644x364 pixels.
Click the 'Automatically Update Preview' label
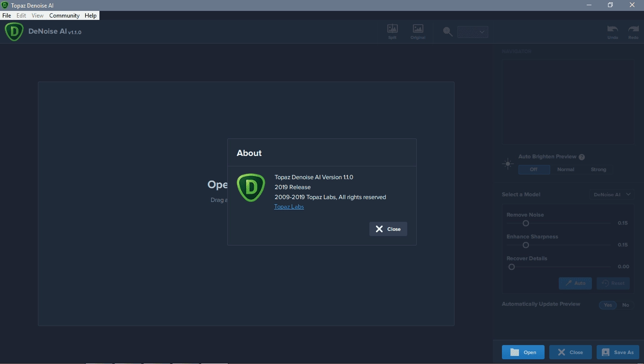[541, 304]
